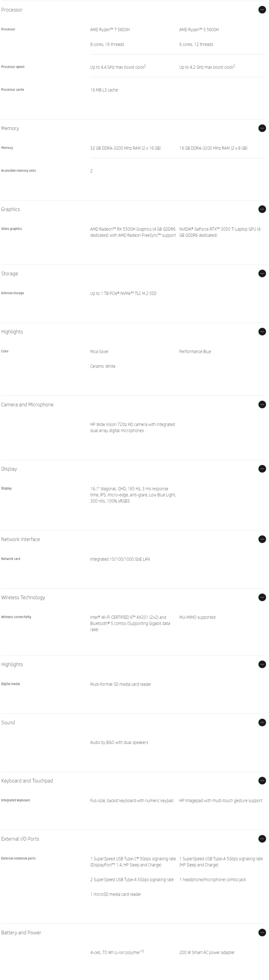Collapse the Highlights section containing Color
The image size is (269, 980).
click(262, 332)
